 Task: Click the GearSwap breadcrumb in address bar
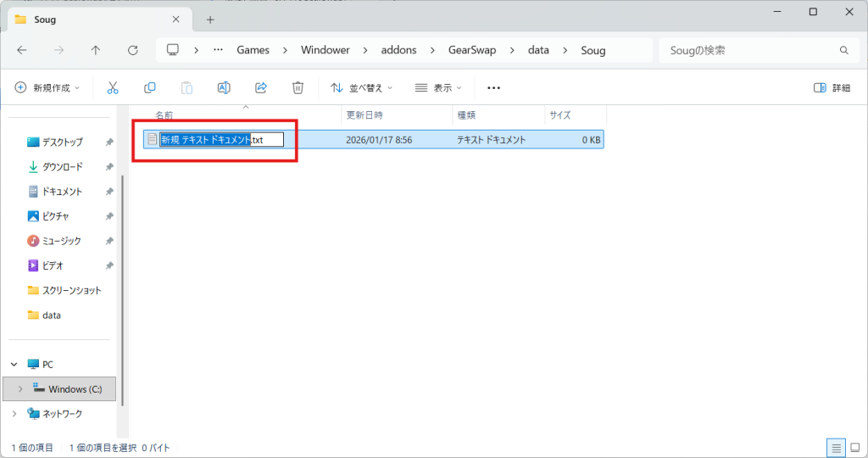pyautogui.click(x=471, y=50)
